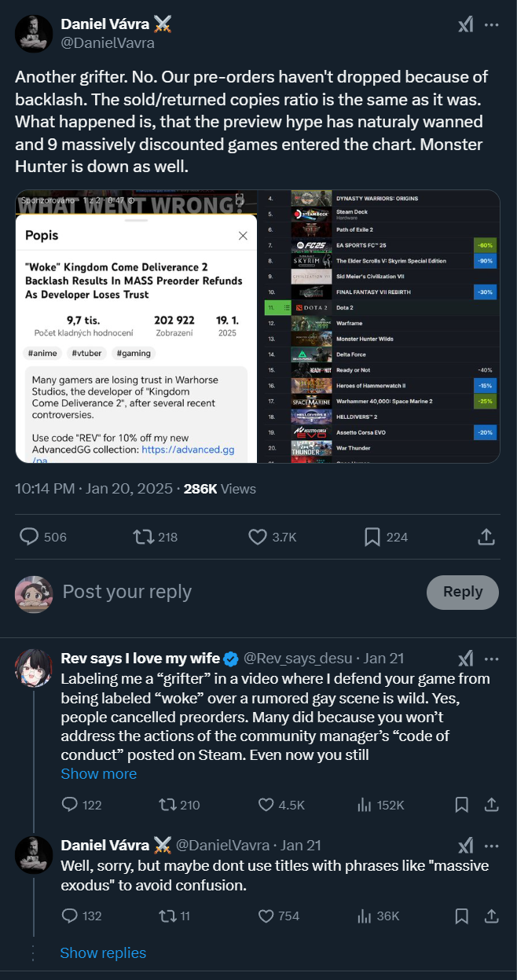Bookmark the main post with 224 bookmarks
The image size is (517, 980).
tap(372, 537)
